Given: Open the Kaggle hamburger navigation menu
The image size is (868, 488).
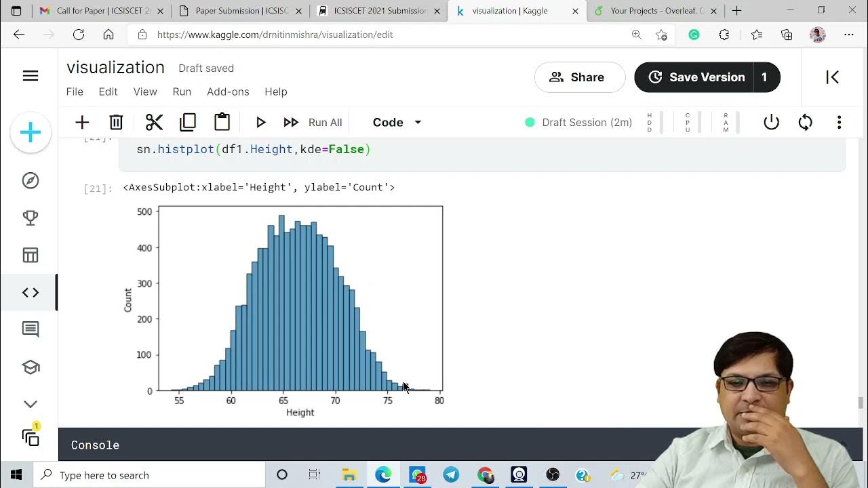Looking at the screenshot, I should [x=31, y=76].
